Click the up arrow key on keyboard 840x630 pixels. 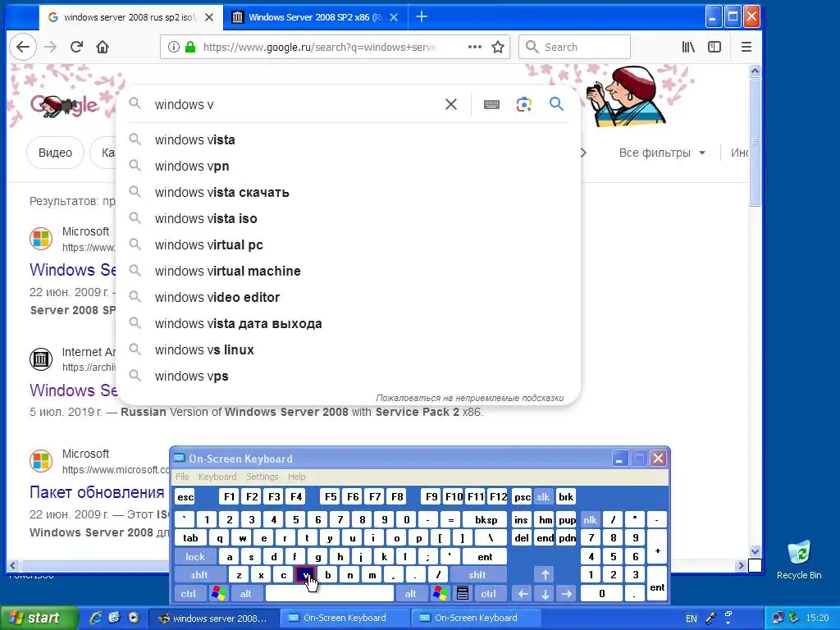[x=545, y=575]
